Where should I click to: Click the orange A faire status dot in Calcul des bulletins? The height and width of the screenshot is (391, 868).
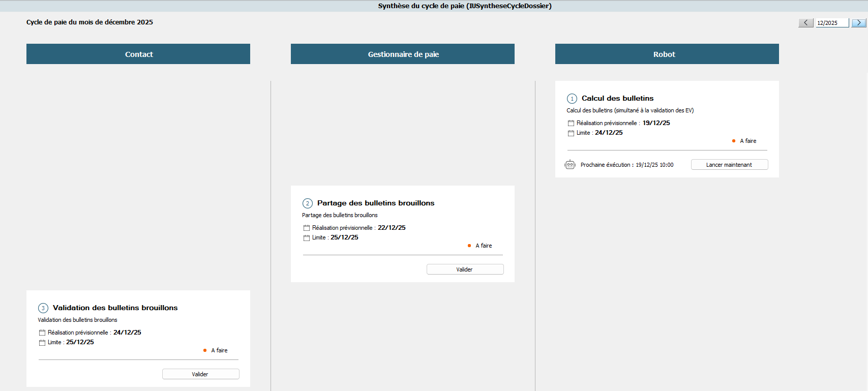734,141
